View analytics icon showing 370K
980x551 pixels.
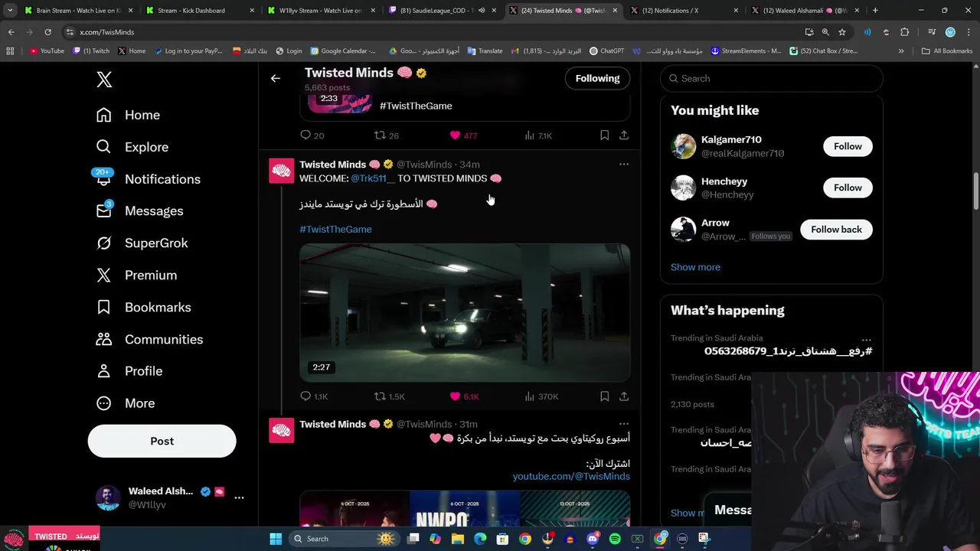click(x=541, y=396)
